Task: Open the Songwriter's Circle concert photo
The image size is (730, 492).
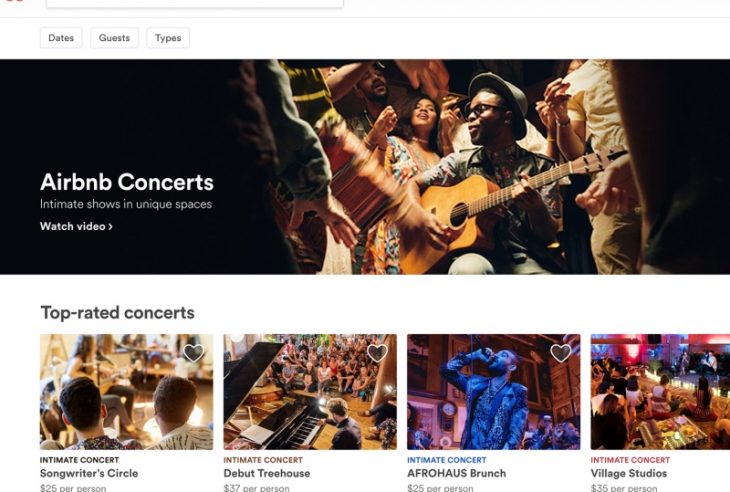Action: point(126,400)
